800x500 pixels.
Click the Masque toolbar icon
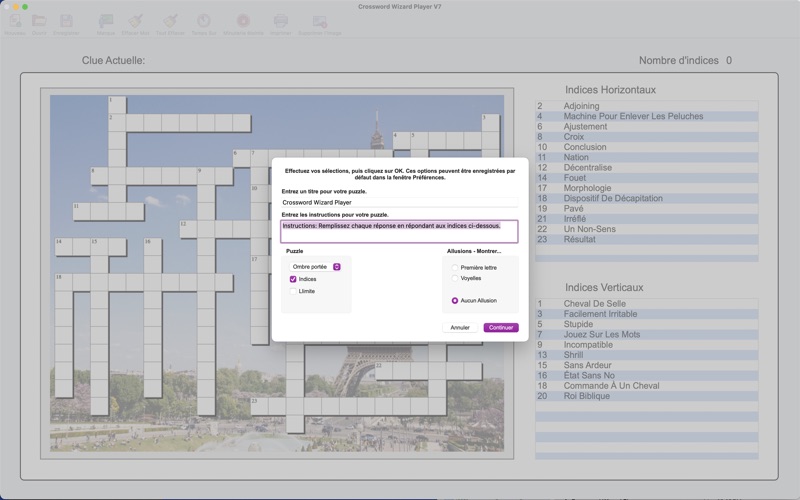106,21
